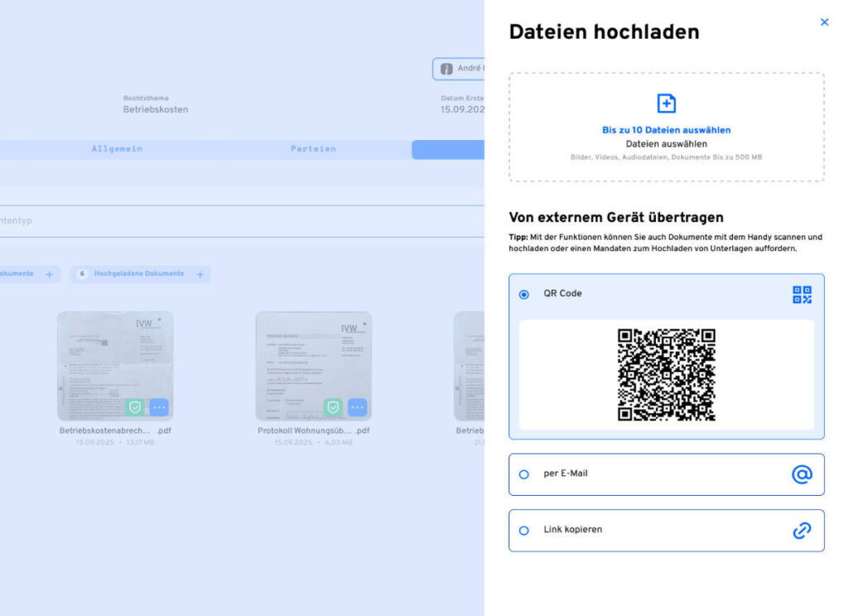The image size is (849, 616).
Task: Click the displayed QR code image
Action: click(666, 375)
